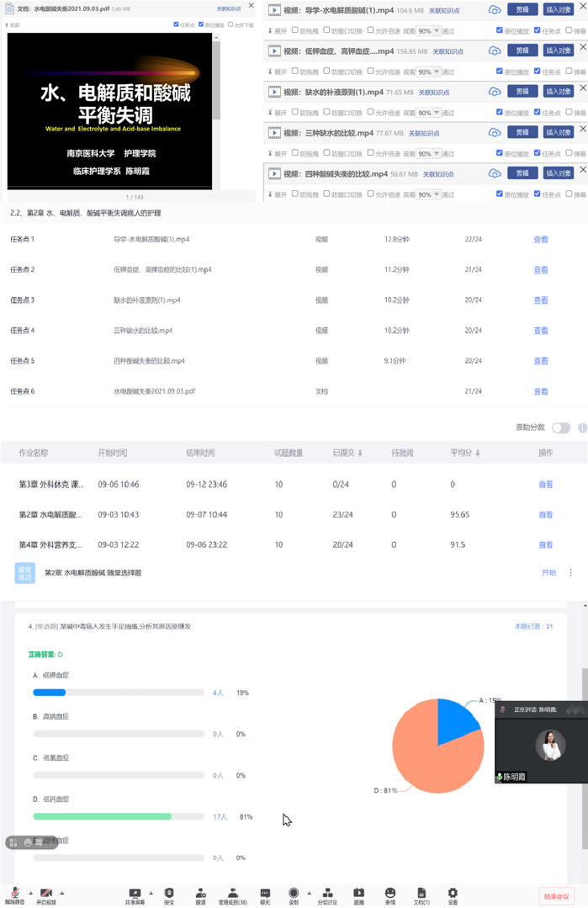
Task: Toggle the 原始分数 switch
Action: [x=561, y=427]
